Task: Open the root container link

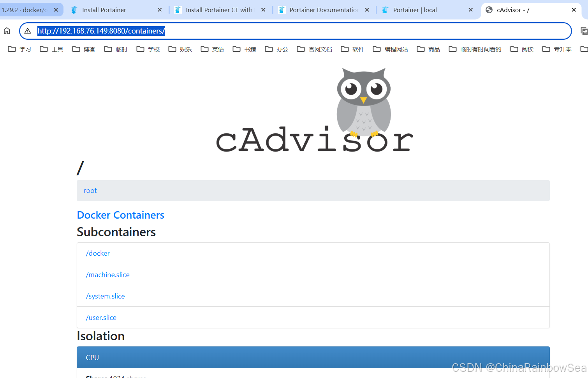Action: click(x=90, y=191)
